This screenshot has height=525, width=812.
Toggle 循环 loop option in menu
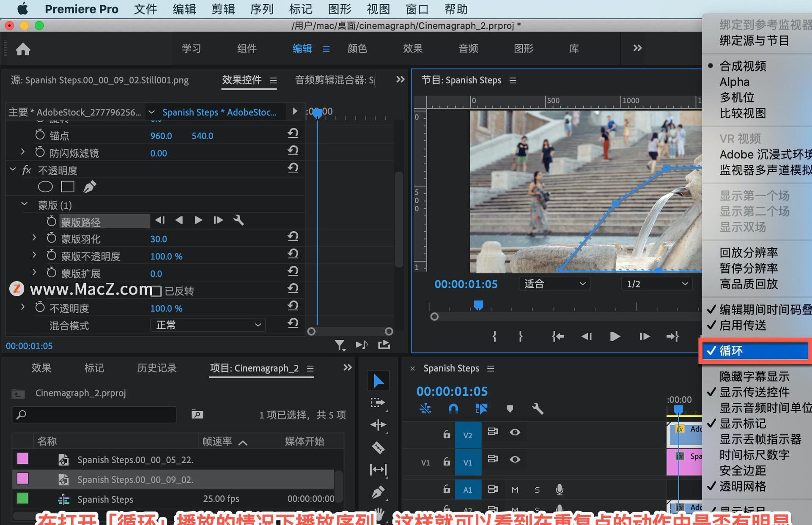pyautogui.click(x=755, y=351)
